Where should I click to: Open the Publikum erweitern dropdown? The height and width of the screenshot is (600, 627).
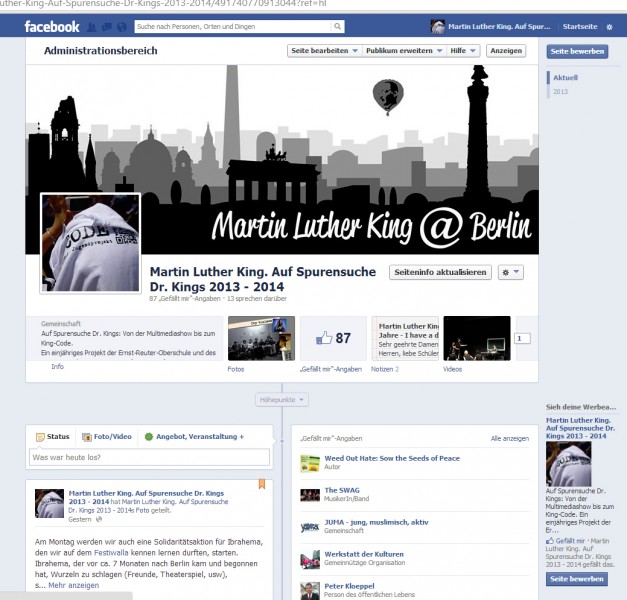(x=404, y=51)
